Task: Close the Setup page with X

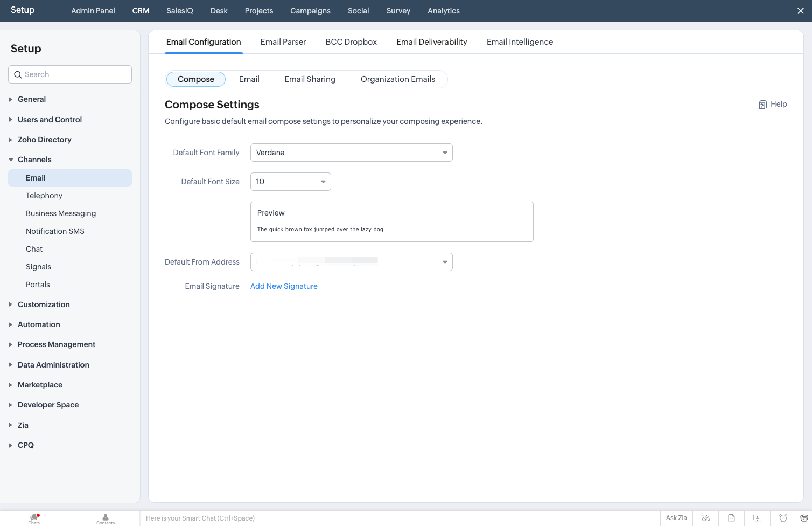Action: pos(800,11)
